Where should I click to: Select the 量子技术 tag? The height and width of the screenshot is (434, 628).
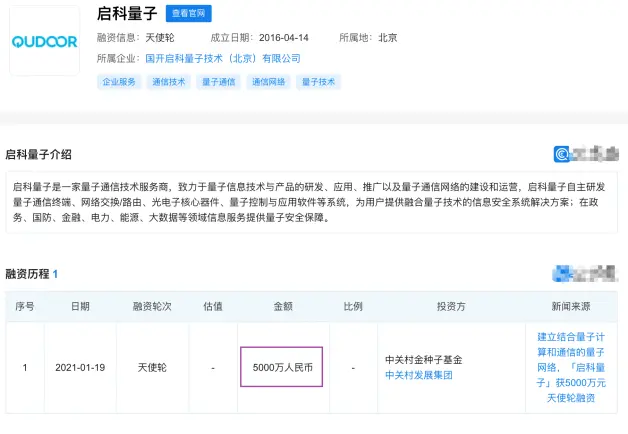coord(318,82)
